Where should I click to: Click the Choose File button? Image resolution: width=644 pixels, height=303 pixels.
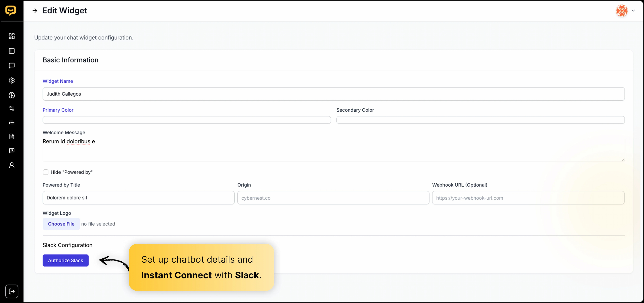pyautogui.click(x=61, y=224)
